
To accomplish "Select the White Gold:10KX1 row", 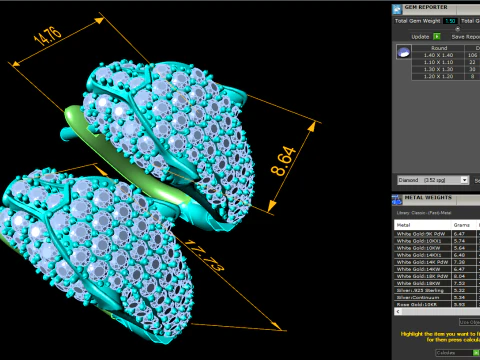I will 437,241.
